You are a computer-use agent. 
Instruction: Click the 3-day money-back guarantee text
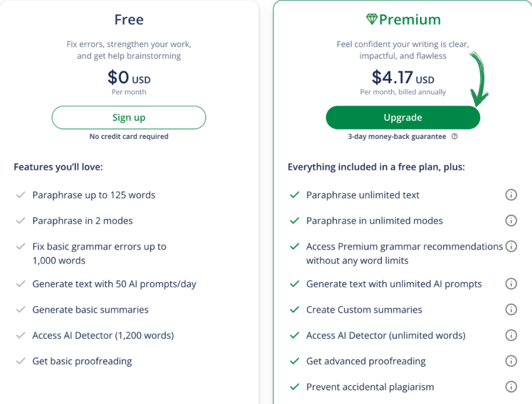coord(397,136)
